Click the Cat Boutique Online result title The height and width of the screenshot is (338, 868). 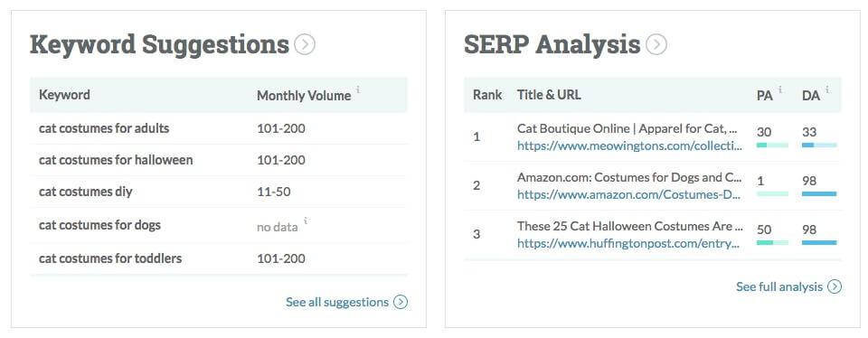[627, 128]
